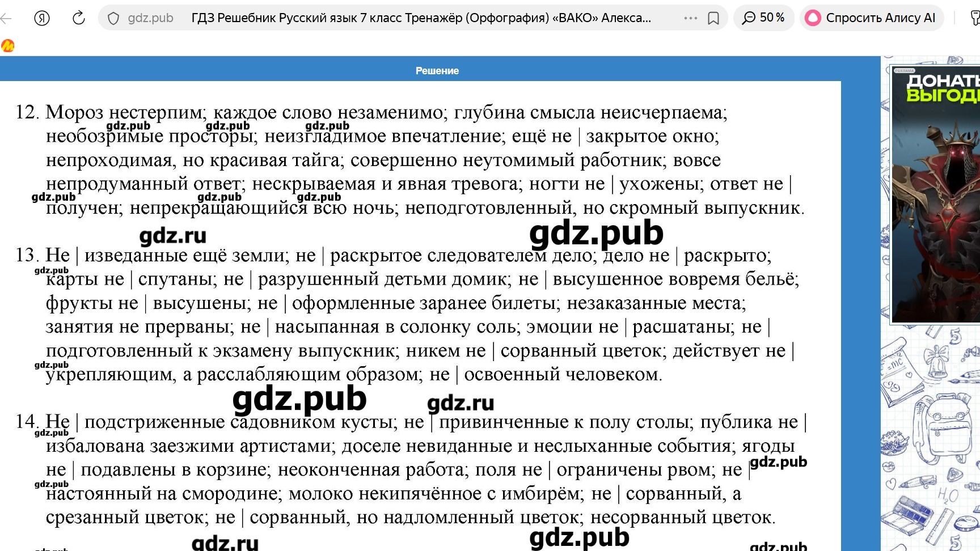
Task: Click the text 'занятия не прерваны'
Action: (x=137, y=327)
